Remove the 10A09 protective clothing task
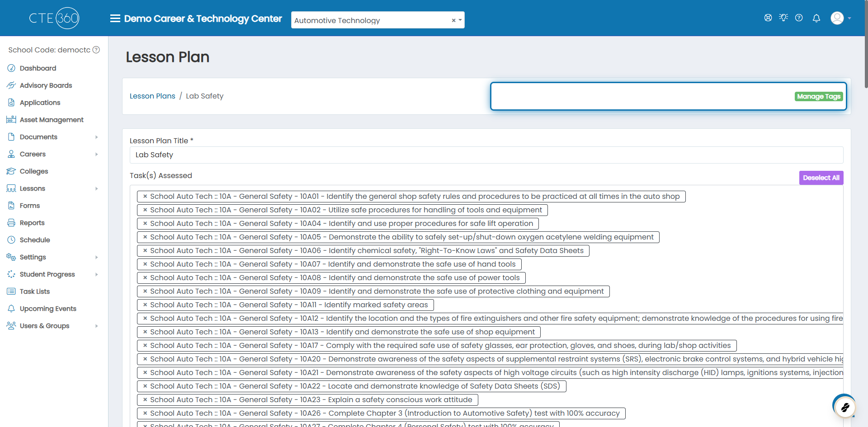868x427 pixels. click(x=145, y=291)
